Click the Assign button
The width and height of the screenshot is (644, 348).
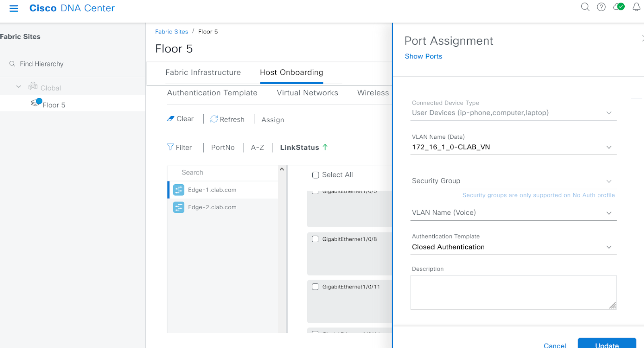[x=273, y=120]
